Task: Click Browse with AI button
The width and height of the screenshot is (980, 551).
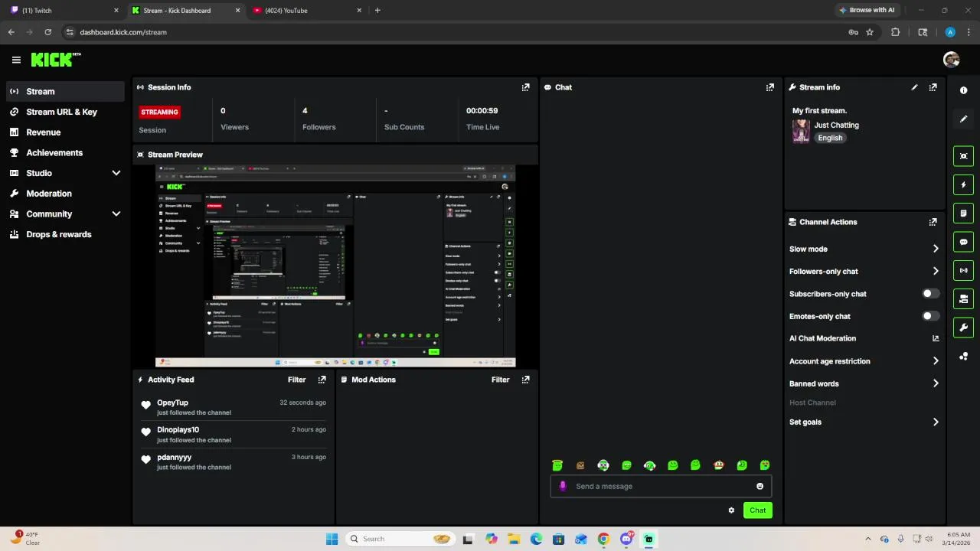Action: point(867,10)
